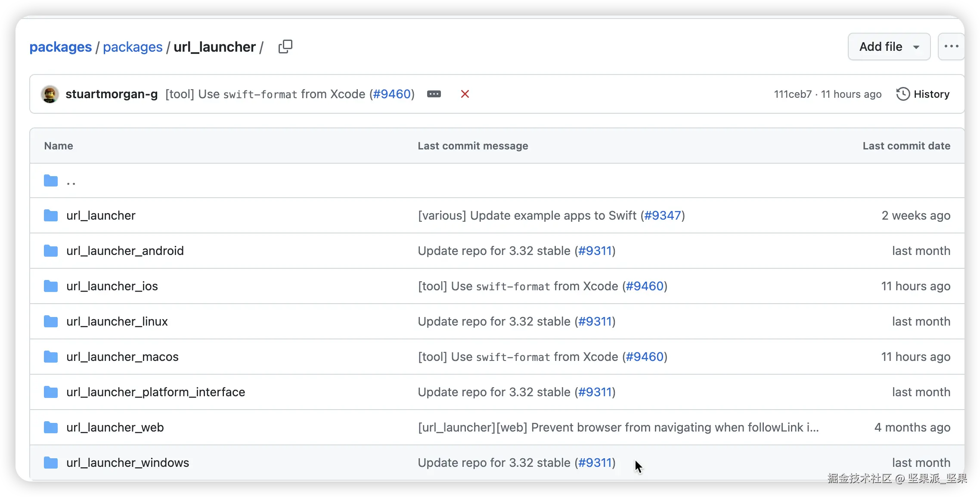Click the failed status red X icon

tap(465, 94)
